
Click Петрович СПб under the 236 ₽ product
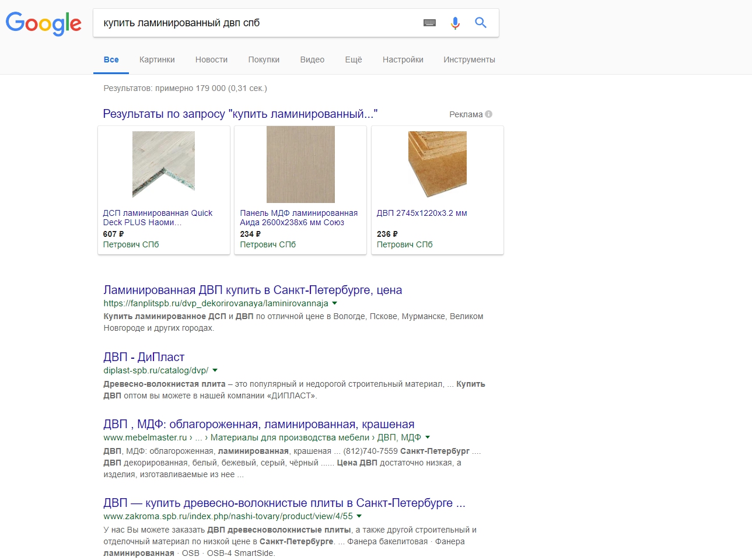click(x=404, y=244)
